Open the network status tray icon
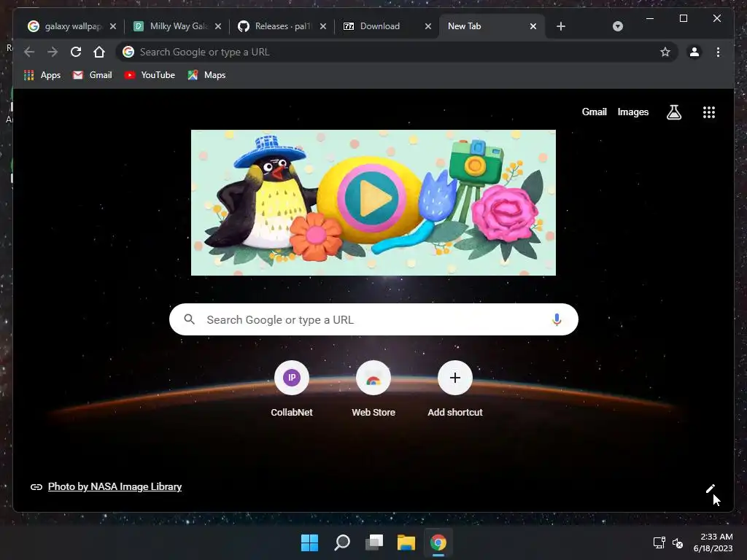The width and height of the screenshot is (747, 560). click(659, 542)
